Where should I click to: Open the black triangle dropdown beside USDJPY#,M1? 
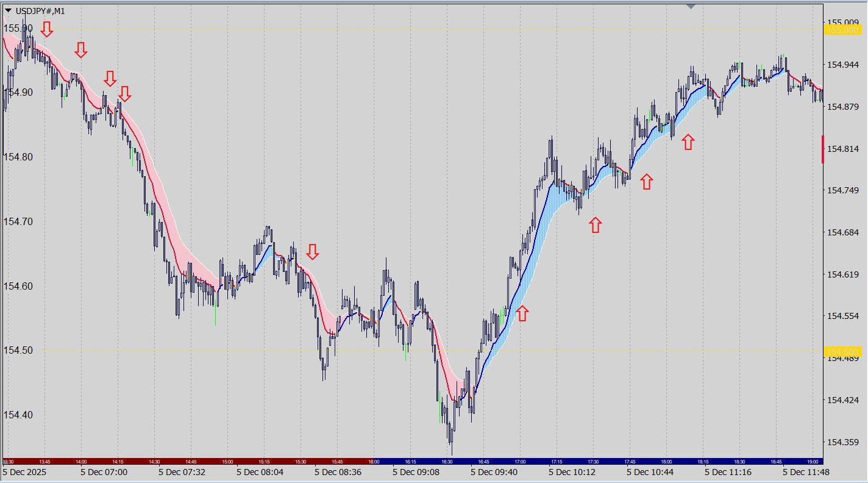pos(9,11)
